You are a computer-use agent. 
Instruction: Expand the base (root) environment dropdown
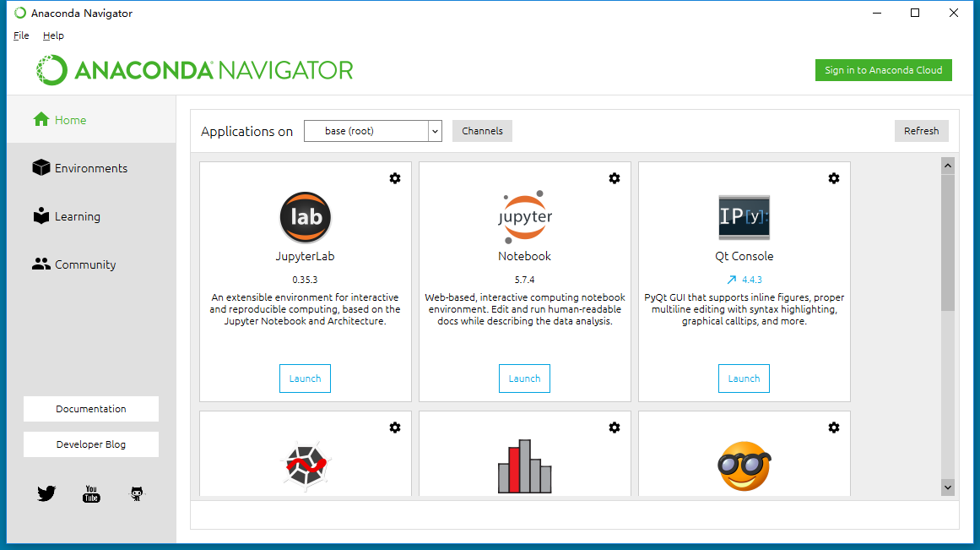(435, 131)
